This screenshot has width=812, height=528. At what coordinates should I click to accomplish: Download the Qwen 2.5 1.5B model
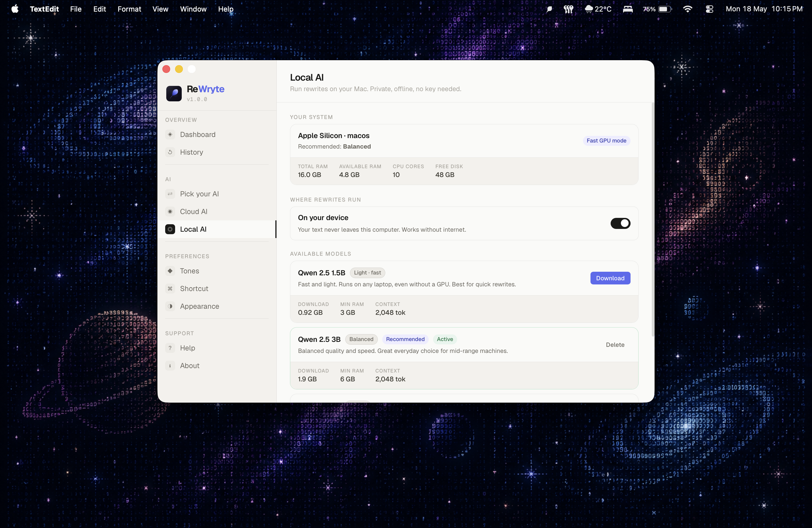tap(610, 278)
